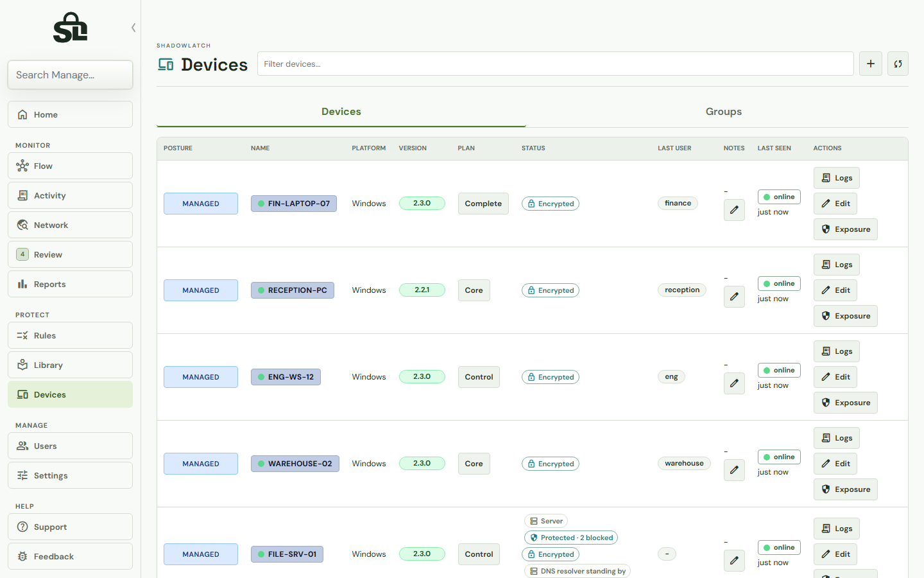This screenshot has height=578, width=924.
Task: Click the WAREHOUSE-02 device name
Action: click(x=295, y=464)
